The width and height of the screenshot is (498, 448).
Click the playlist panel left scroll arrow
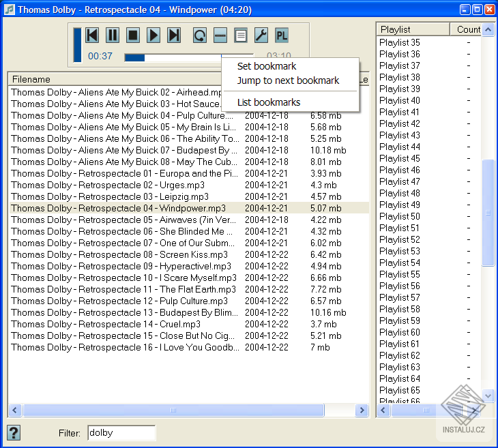(x=383, y=410)
